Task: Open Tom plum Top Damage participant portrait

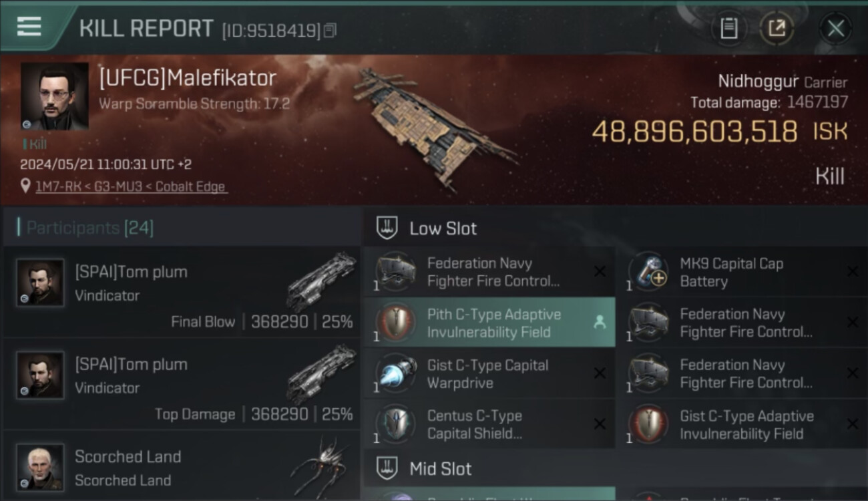Action: point(41,376)
